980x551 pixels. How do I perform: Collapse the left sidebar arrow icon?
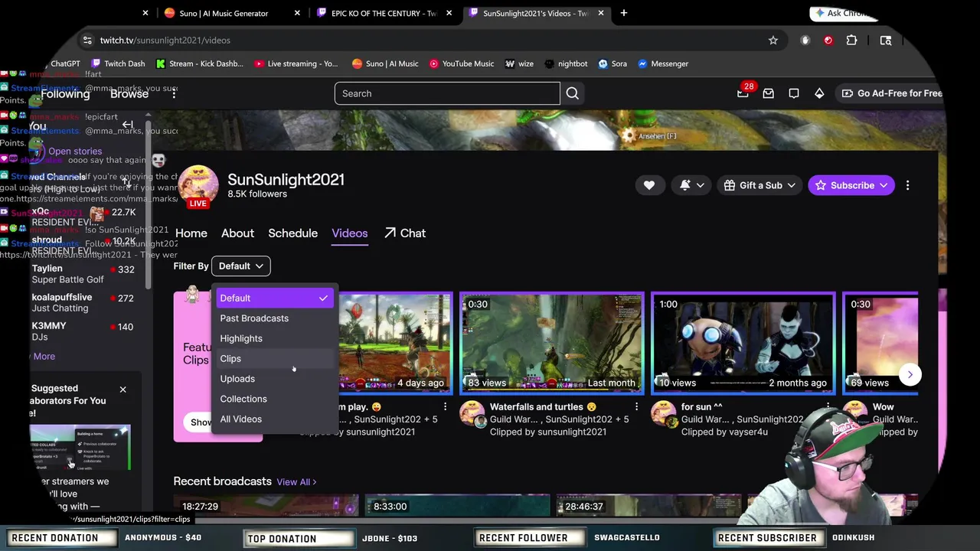point(128,125)
